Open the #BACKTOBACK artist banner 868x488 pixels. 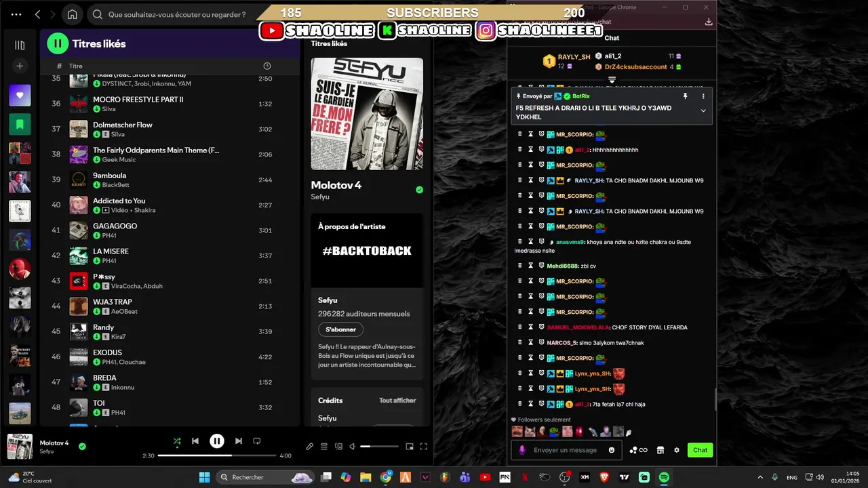point(367,251)
